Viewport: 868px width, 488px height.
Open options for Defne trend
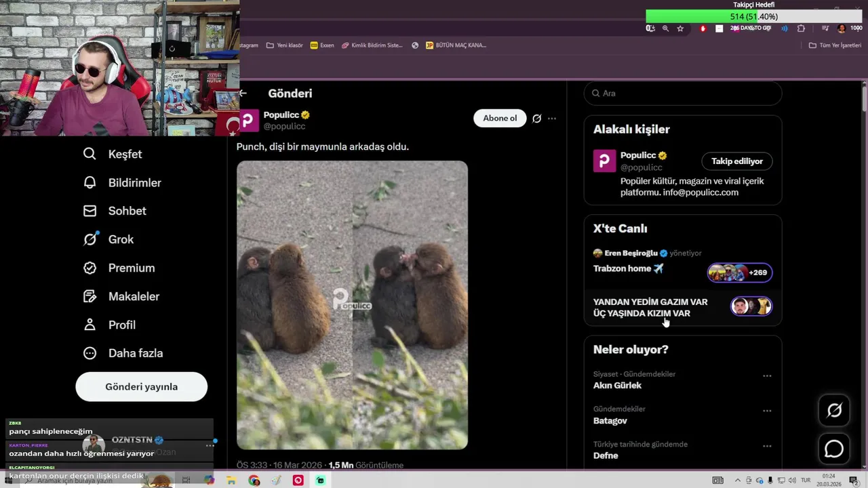(767, 446)
